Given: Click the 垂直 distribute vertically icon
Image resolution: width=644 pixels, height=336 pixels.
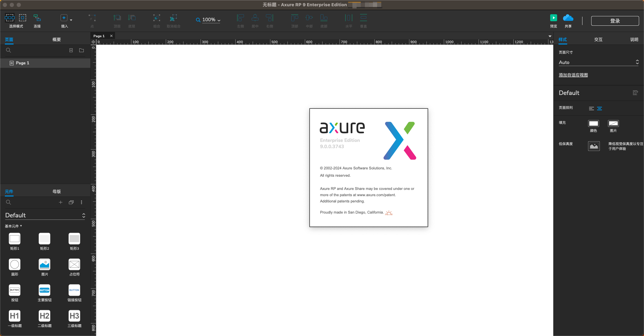Looking at the screenshot, I should (364, 18).
